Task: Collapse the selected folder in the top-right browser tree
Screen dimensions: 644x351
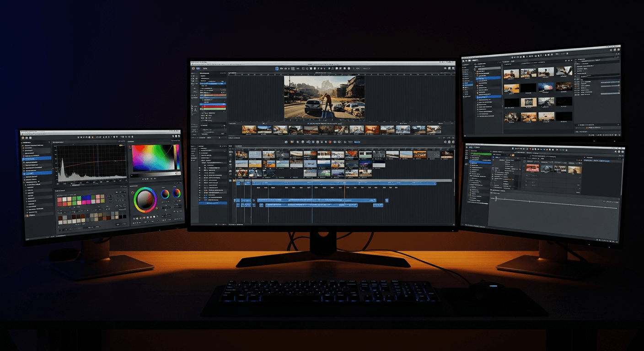Action: tap(478, 78)
